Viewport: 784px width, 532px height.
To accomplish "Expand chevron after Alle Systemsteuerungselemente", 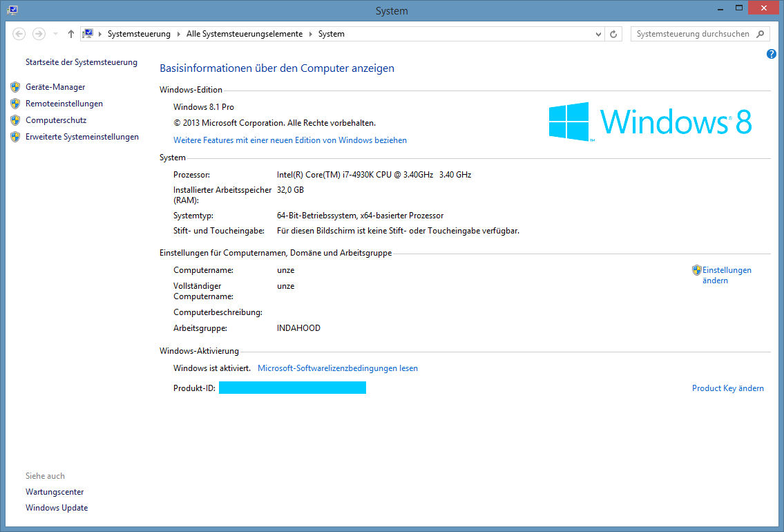I will (x=311, y=34).
